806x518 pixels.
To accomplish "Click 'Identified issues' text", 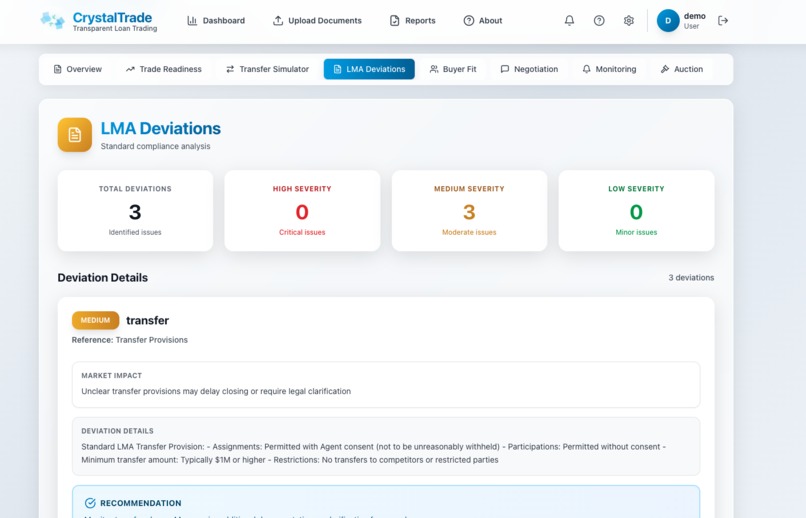I will 135,232.
